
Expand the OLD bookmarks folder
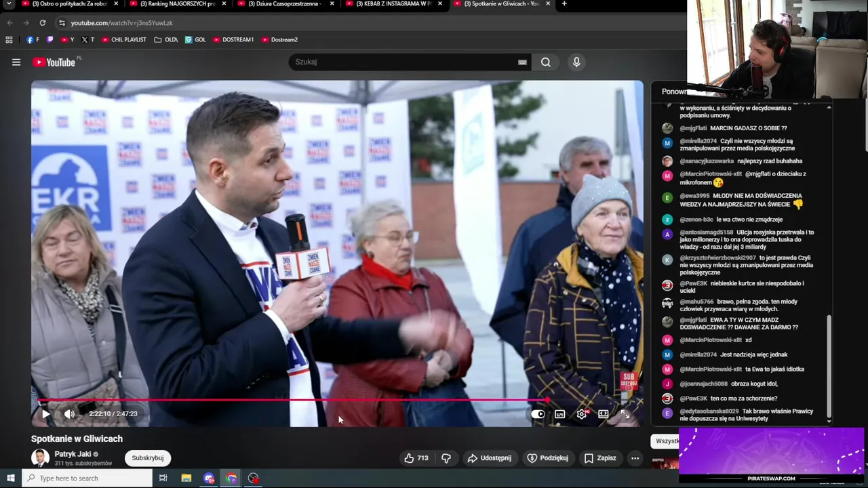point(166,40)
